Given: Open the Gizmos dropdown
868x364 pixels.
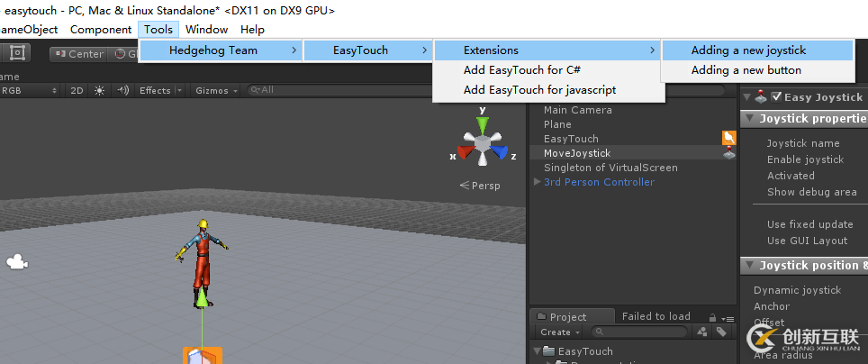Looking at the screenshot, I should [x=216, y=90].
